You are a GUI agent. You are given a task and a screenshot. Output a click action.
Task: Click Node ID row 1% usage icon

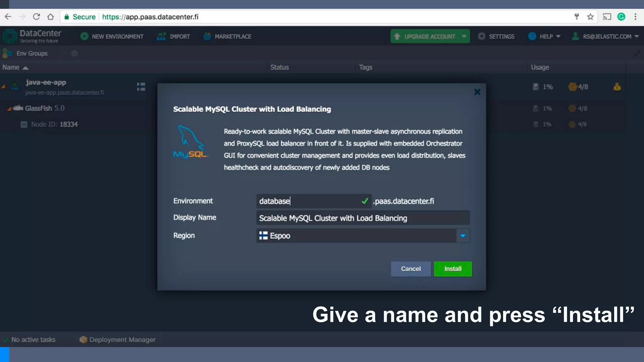[536, 124]
